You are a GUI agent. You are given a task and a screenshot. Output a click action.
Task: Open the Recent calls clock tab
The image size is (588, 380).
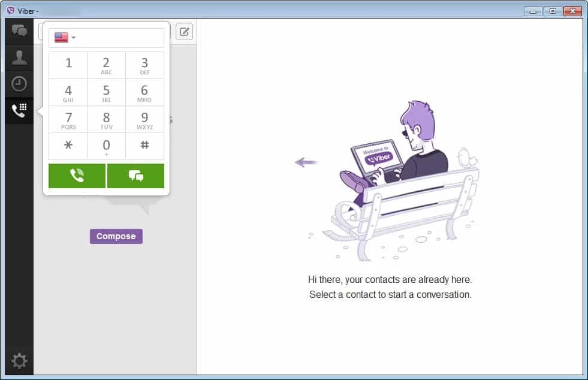pos(19,84)
